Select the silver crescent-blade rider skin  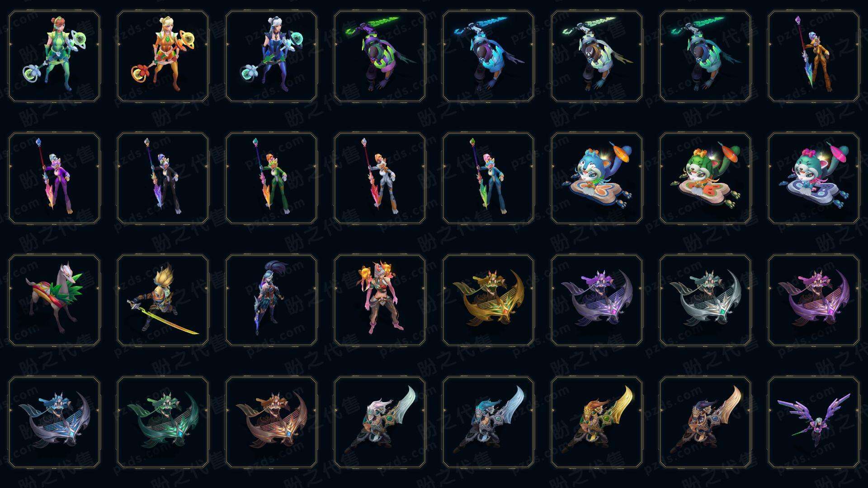coord(705,300)
